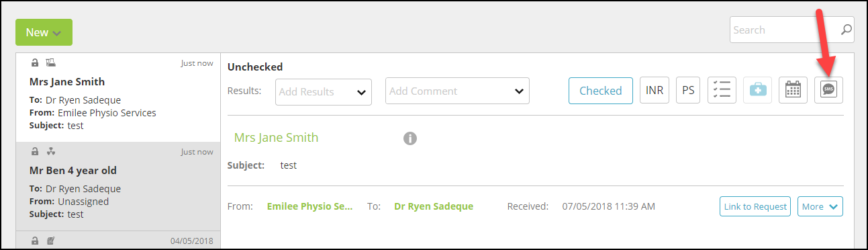
Task: Click inside the Search field
Action: [x=784, y=30]
